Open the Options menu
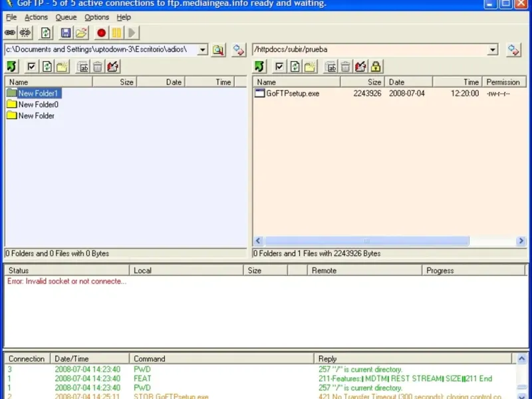This screenshot has height=399, width=532. pyautogui.click(x=96, y=17)
